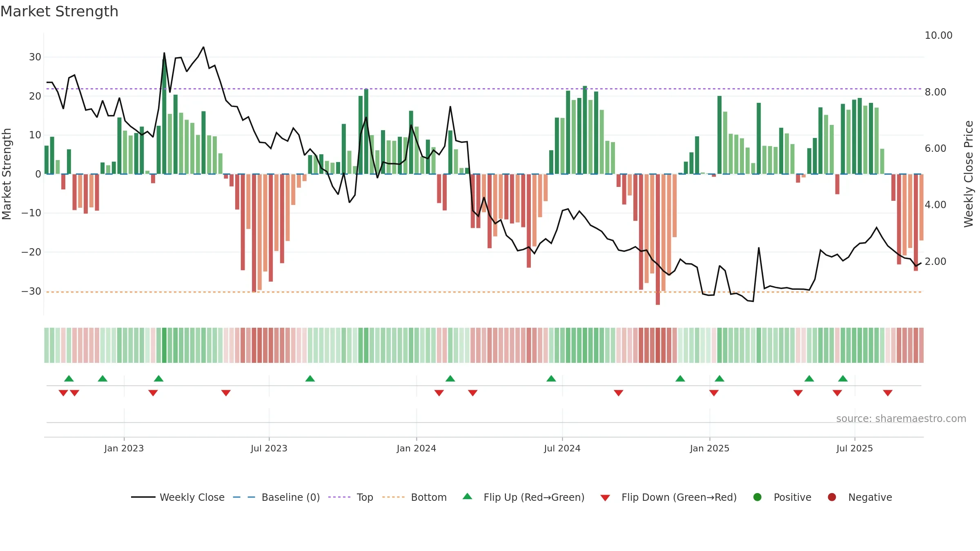Click the orange dotted Bottom line sample in the legend
This screenshot has width=980, height=551.
tap(394, 497)
